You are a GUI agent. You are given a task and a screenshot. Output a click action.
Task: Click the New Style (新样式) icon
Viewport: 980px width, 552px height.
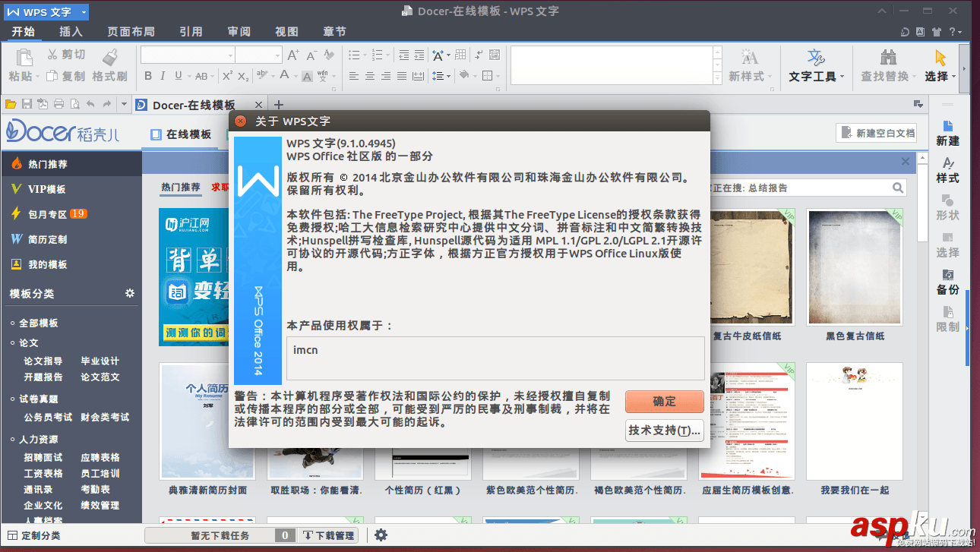tap(750, 58)
